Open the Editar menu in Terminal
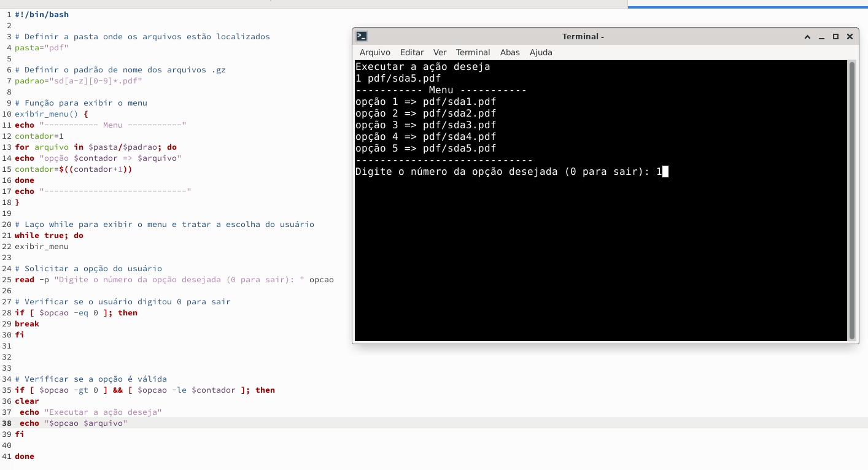Viewport: 868px width, 470px height. coord(412,52)
